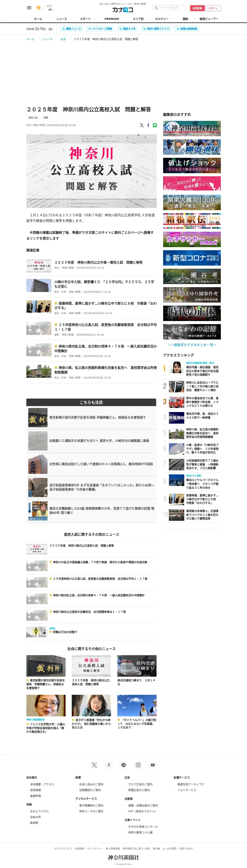Share article on X icon
The image size is (247, 868).
coord(142,125)
